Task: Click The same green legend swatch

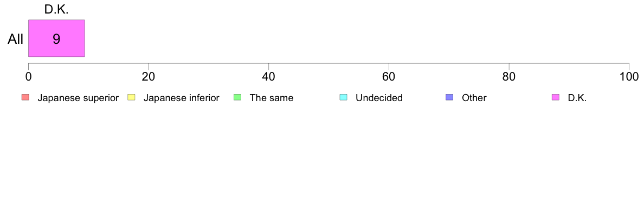Action: (x=237, y=97)
